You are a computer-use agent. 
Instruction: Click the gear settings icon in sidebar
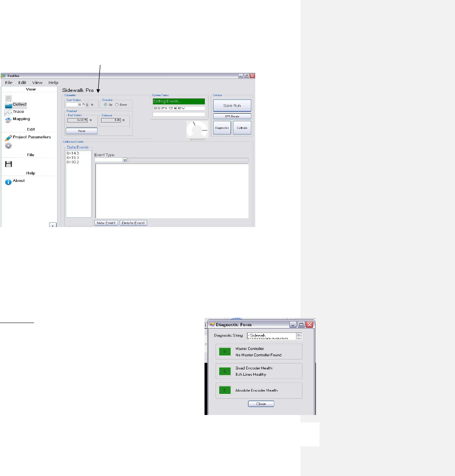click(8, 145)
